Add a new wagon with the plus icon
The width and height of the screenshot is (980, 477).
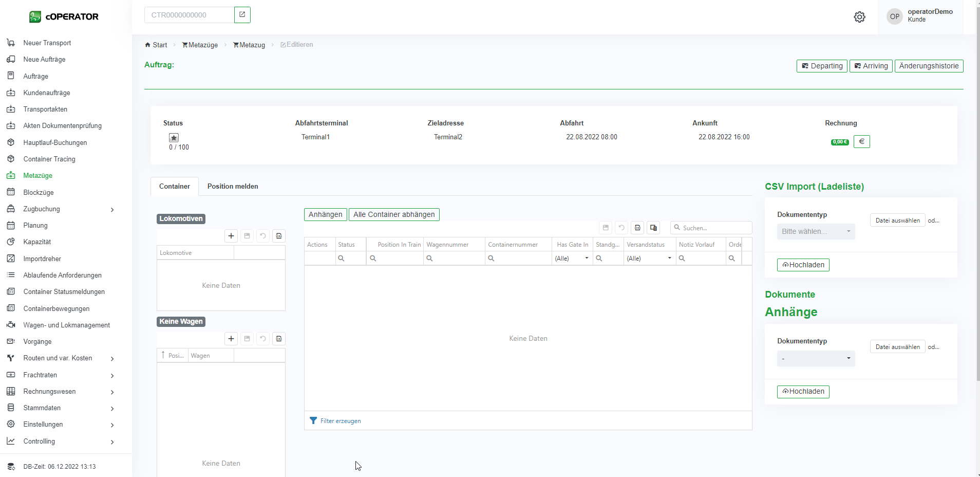(x=231, y=339)
